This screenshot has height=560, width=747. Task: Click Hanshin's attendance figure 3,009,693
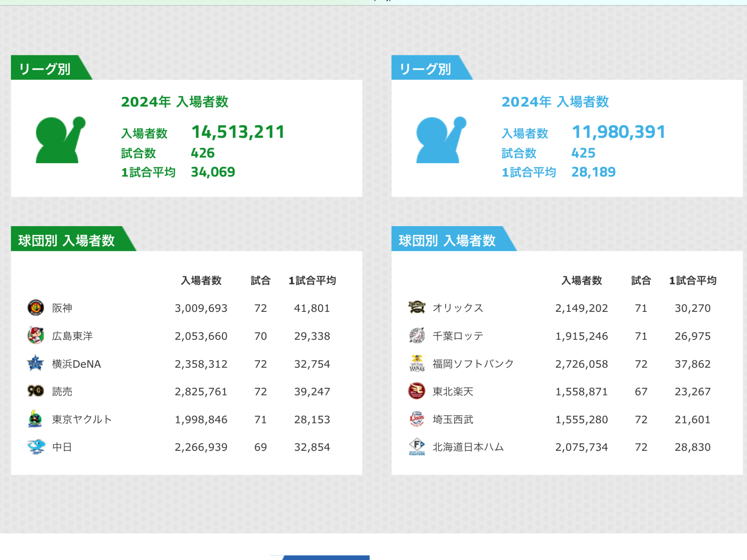point(201,308)
